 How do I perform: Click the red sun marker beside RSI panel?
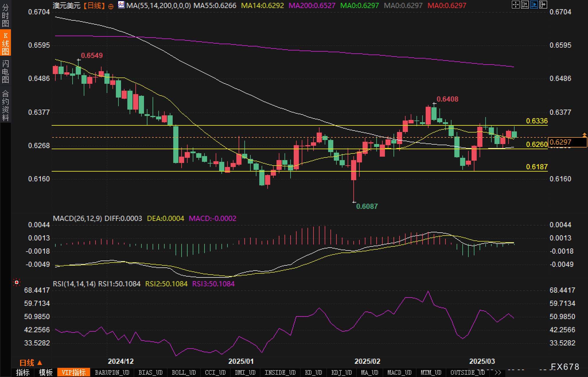[17, 283]
